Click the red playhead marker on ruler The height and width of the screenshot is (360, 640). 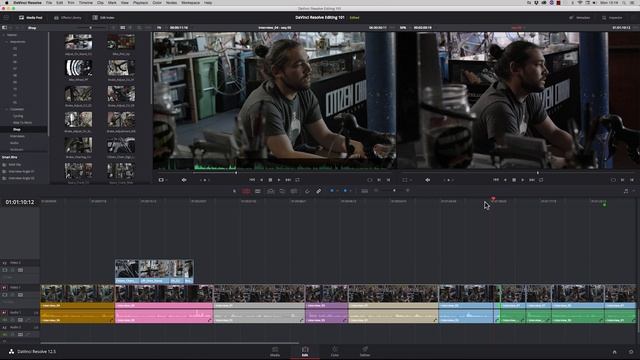[x=493, y=199]
